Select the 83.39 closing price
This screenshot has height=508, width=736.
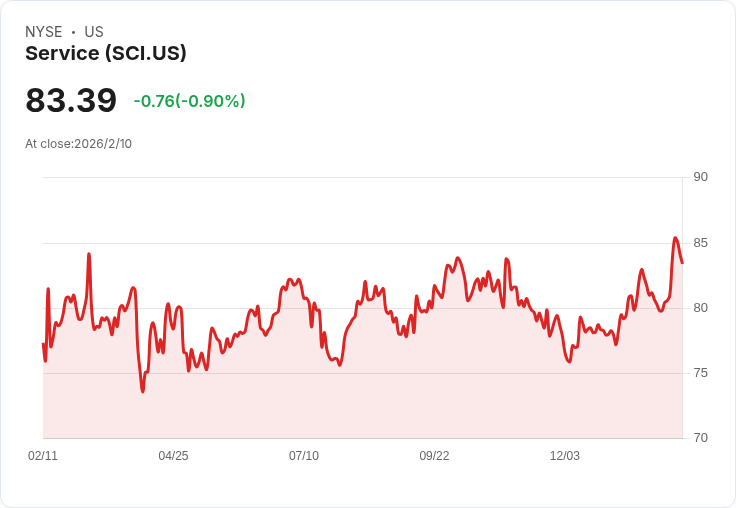click(x=71, y=101)
